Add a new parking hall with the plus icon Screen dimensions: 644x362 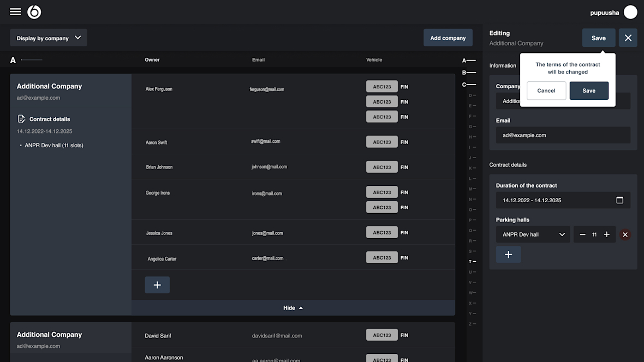[508, 254]
